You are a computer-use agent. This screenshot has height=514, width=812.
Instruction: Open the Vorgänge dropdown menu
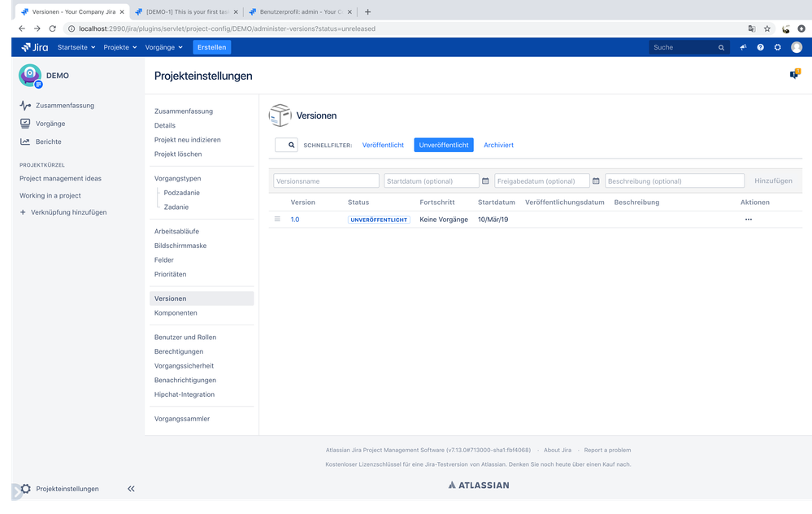click(163, 47)
